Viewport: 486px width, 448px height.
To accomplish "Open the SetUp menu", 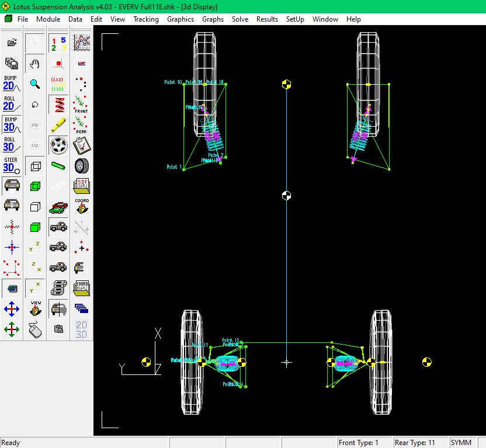I will click(295, 19).
